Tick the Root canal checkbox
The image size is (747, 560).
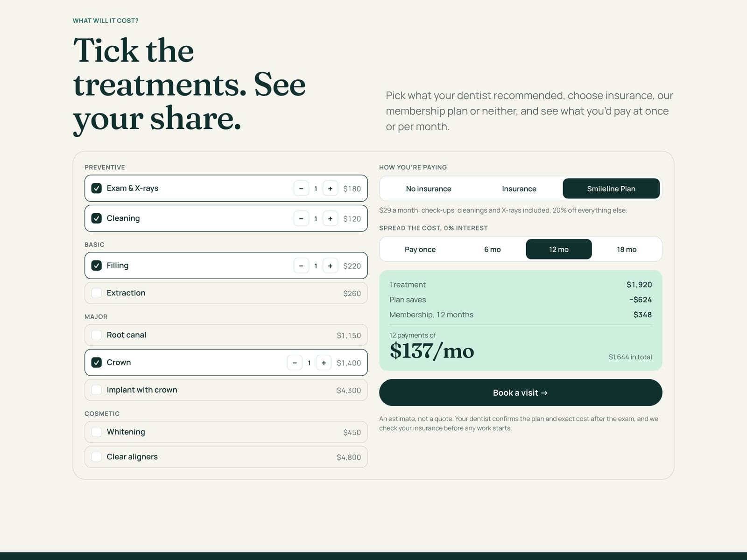pyautogui.click(x=97, y=335)
